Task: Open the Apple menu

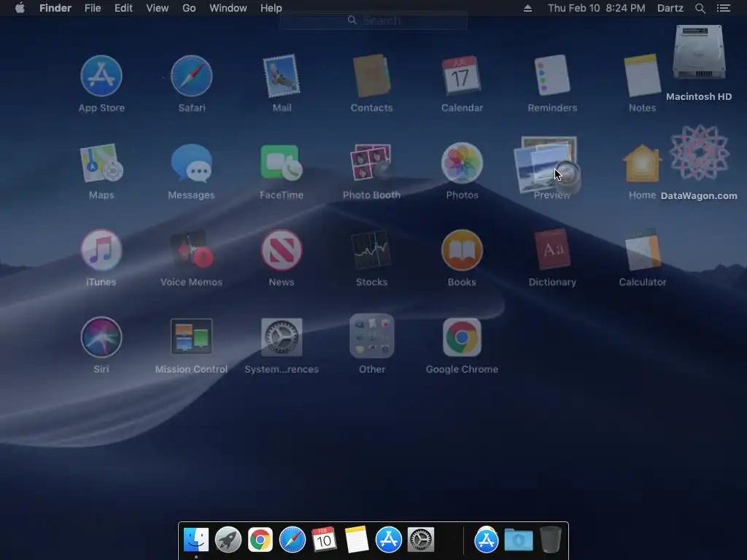Action: pos(20,8)
